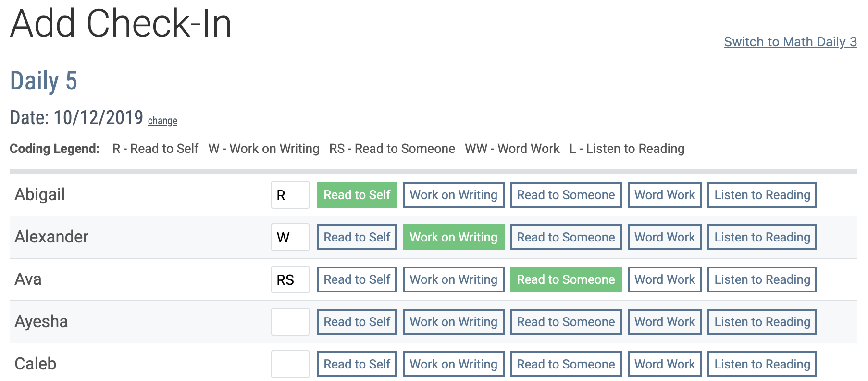Open Switch to Math Daily 3 link
Viewport: 868px width, 381px height.
pyautogui.click(x=790, y=42)
